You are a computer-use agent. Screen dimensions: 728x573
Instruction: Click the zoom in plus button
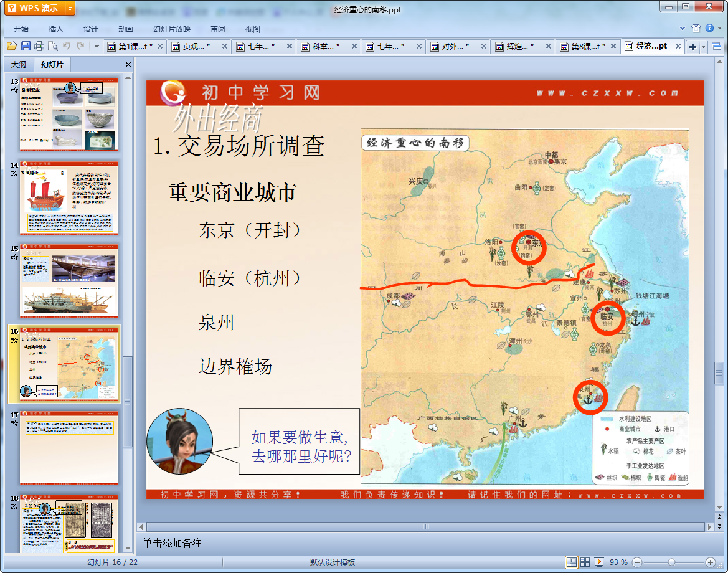pyautogui.click(x=710, y=562)
